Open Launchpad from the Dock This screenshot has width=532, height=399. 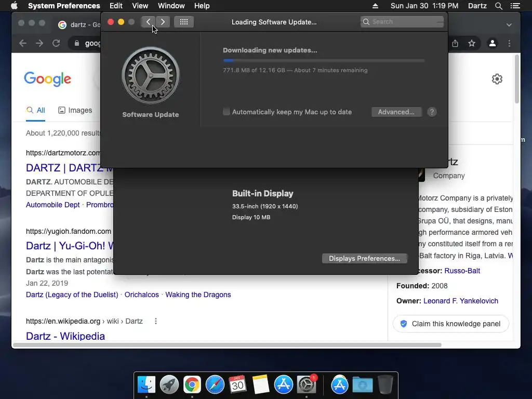point(169,385)
